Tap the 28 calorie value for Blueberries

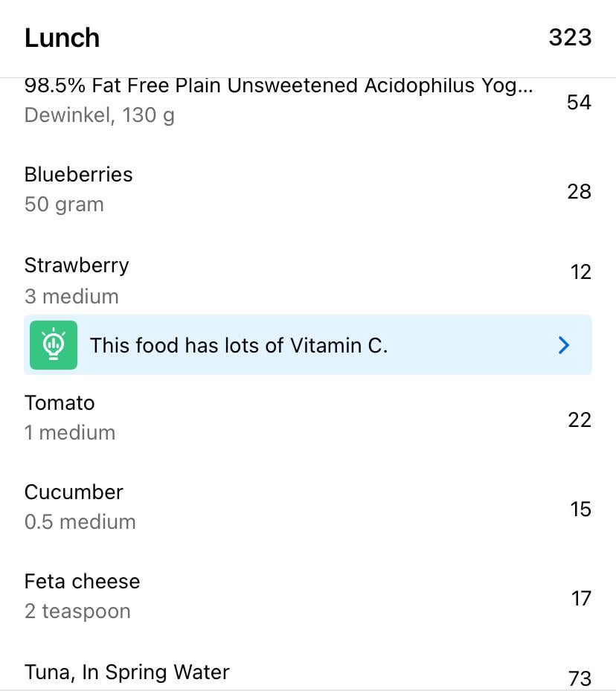point(579,192)
